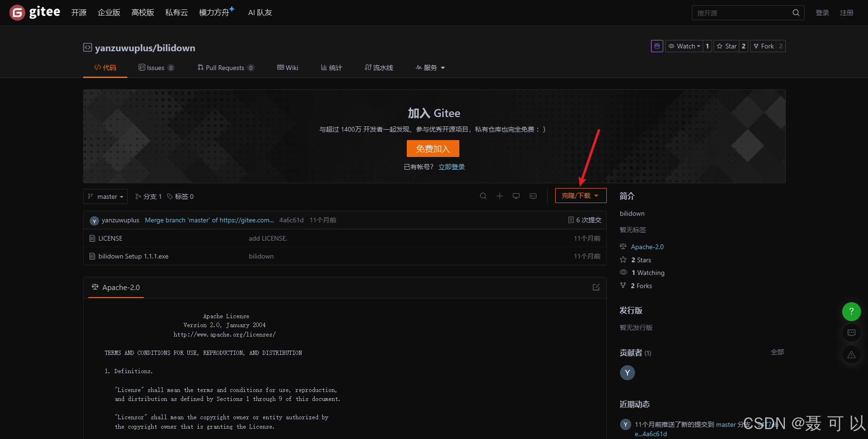Viewport: 868px width, 439px height.
Task: Focus the 搜开源 search field
Action: [742, 13]
